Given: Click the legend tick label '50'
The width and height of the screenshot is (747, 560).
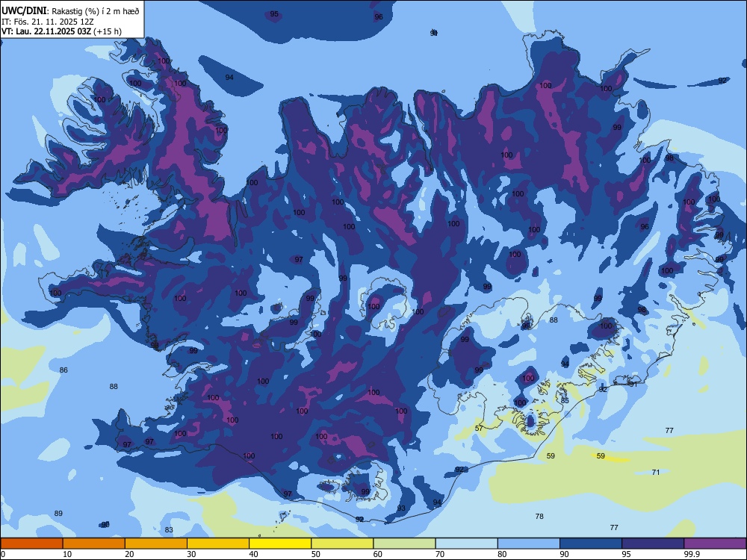Looking at the screenshot, I should 316,554.
